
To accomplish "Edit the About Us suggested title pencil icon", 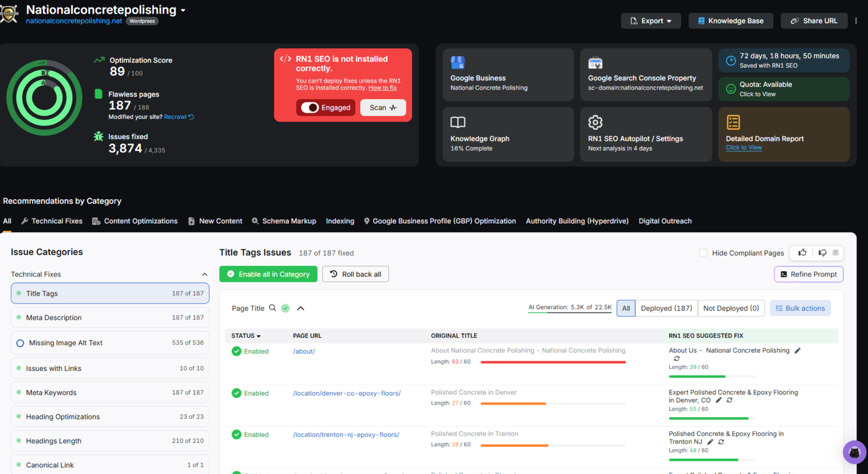I will point(797,351).
